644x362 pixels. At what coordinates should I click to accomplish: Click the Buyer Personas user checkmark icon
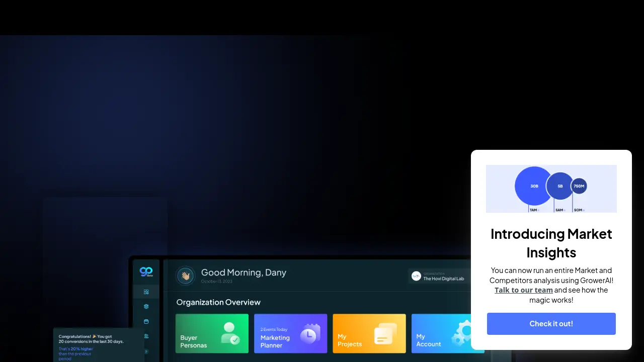230,334
